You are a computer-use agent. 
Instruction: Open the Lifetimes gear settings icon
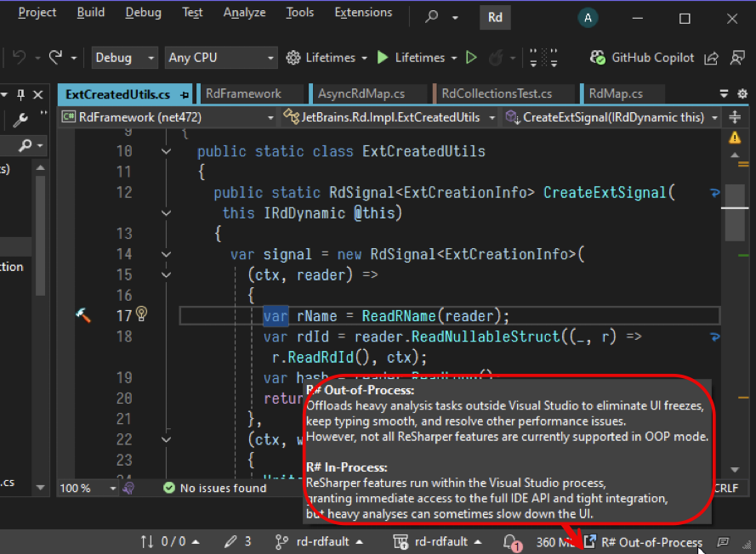tap(293, 58)
